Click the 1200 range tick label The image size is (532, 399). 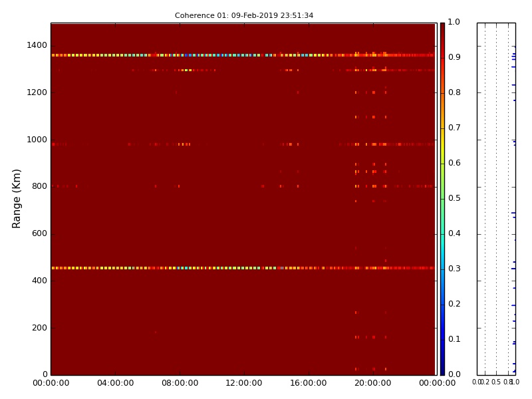pos(37,92)
